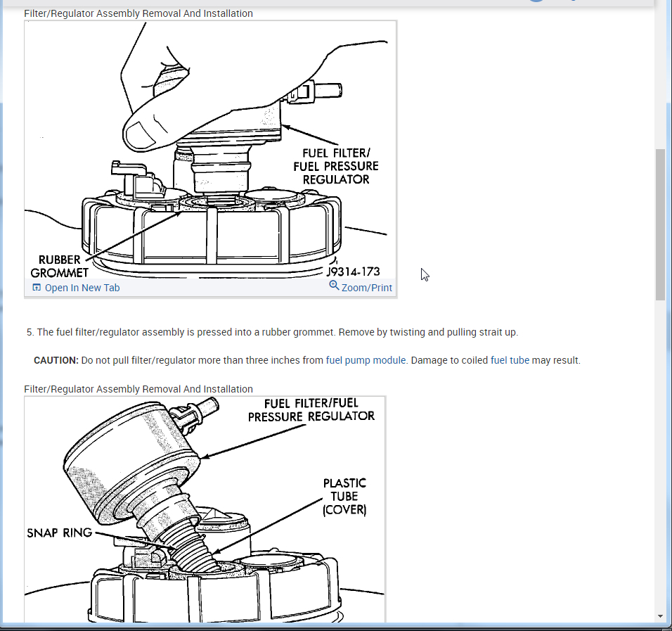This screenshot has height=631, width=672.
Task: Click the rubber grommet fuel filter diagram
Action: click(x=210, y=150)
